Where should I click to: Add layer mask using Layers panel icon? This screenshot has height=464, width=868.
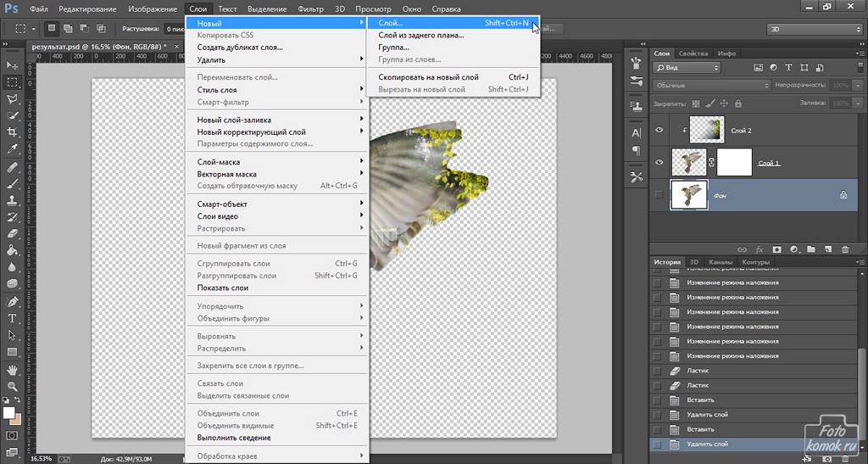[776, 249]
